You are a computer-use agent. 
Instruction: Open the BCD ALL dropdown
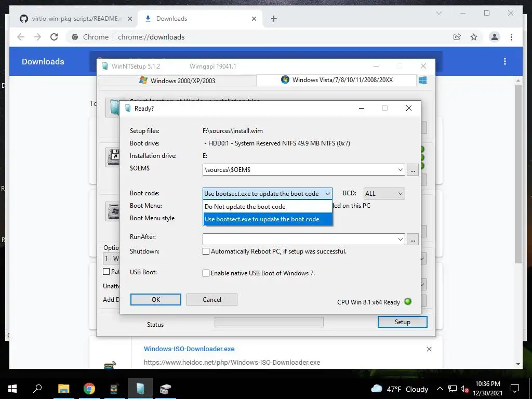pyautogui.click(x=384, y=194)
